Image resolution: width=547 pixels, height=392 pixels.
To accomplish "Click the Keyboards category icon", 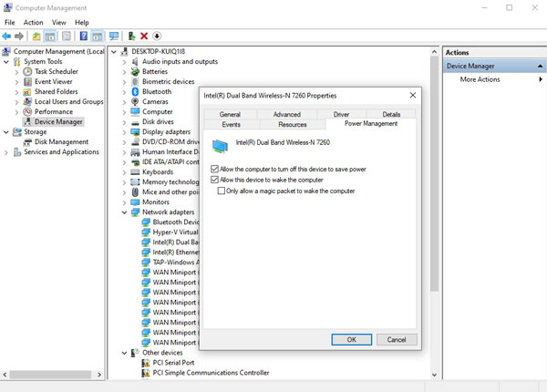I will click(x=135, y=172).
